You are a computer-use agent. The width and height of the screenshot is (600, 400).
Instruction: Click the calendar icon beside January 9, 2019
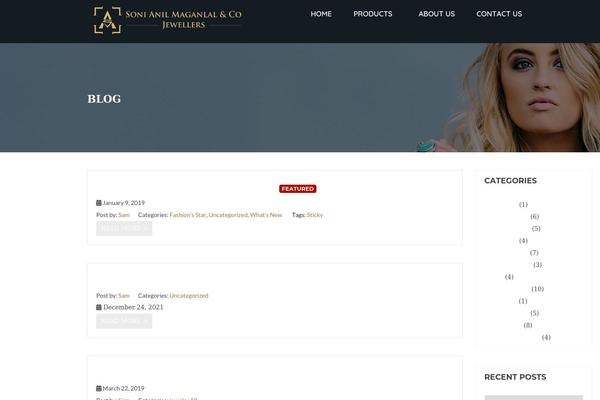[99, 203]
